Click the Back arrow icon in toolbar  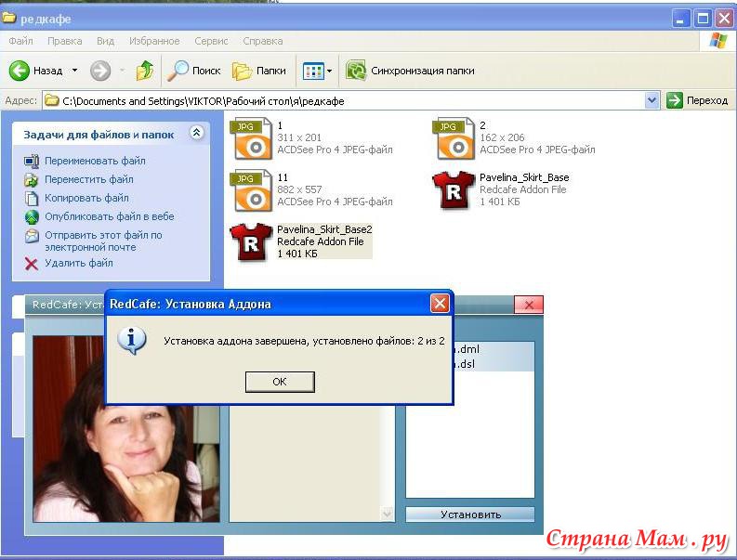coord(20,71)
